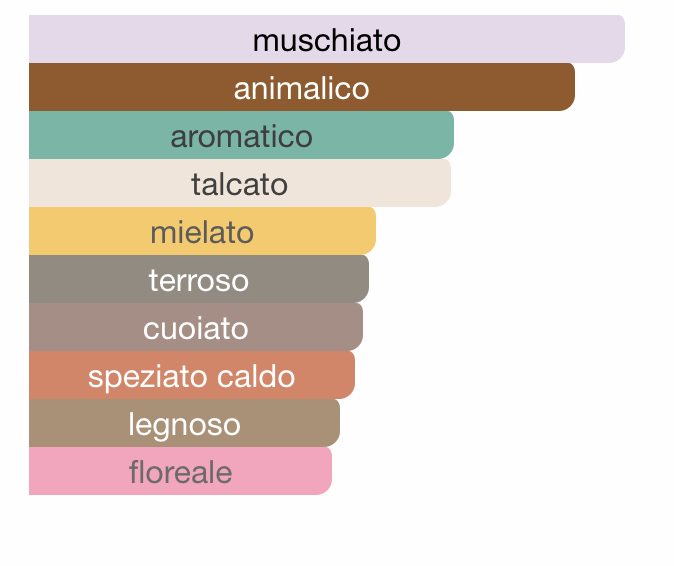Select the dark brown colored bar
Image resolution: width=674 pixels, height=566 pixels.
click(302, 87)
